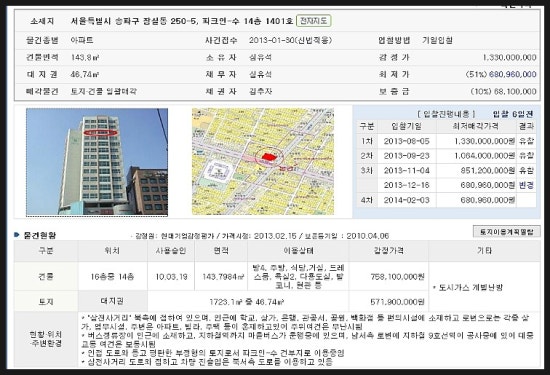Click the 대지권 cell in the 토지 row
Viewport: 550px width, 375px height.
coord(112,301)
